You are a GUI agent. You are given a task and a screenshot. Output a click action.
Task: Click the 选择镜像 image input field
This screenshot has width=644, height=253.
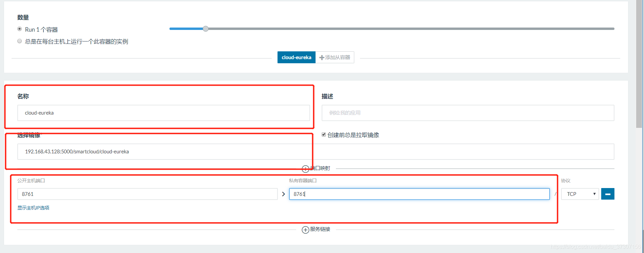pos(316,152)
